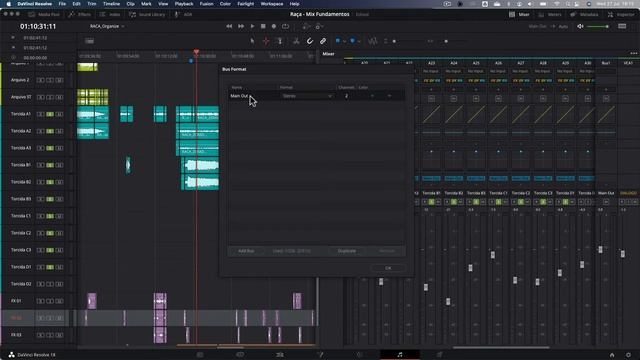640x360 pixels.
Task: Confirm the Bus Format dialog with OK
Action: pyautogui.click(x=388, y=268)
